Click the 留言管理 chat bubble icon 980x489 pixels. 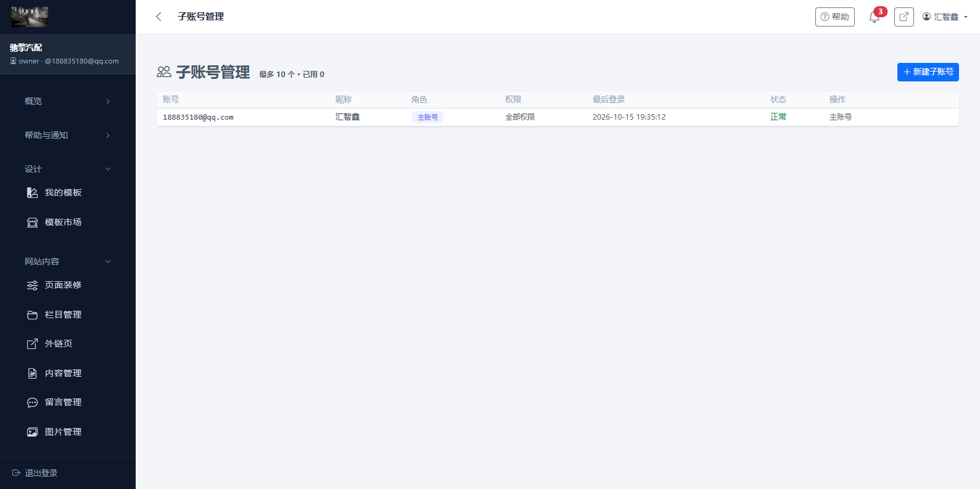pyautogui.click(x=33, y=403)
